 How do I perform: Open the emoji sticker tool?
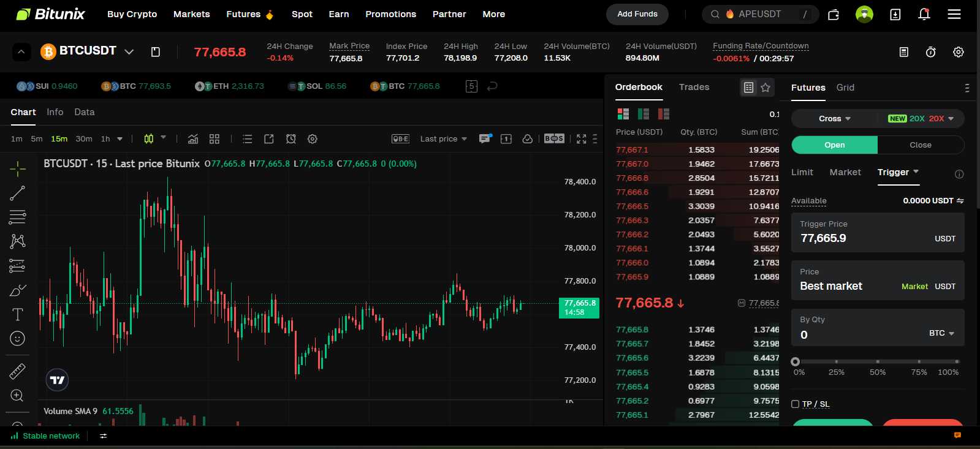pyautogui.click(x=18, y=338)
